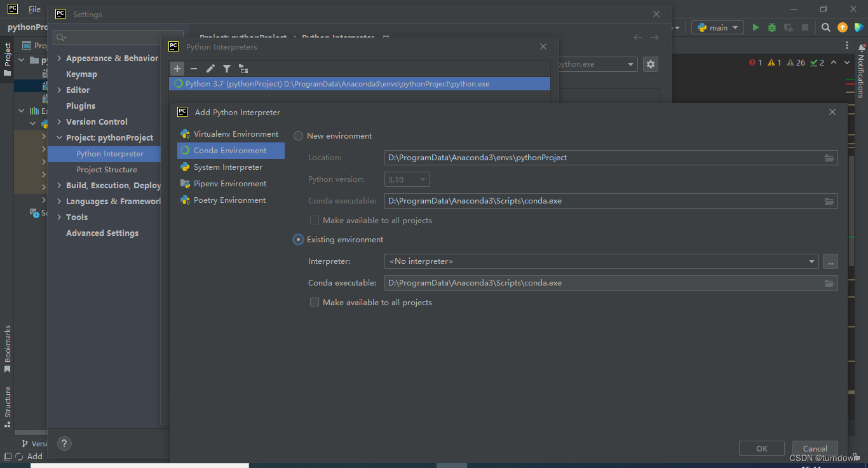Open the File menu
868x468 pixels.
[x=34, y=10]
